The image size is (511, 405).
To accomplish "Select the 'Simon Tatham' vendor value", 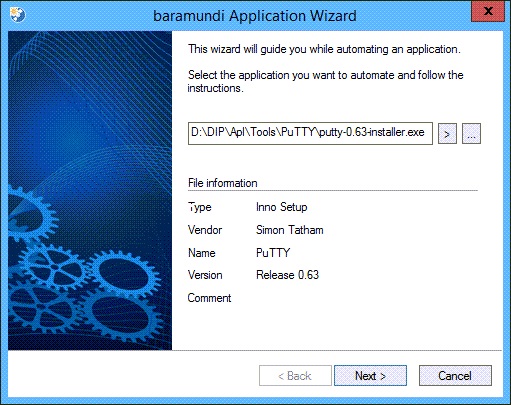I will pyautogui.click(x=290, y=230).
